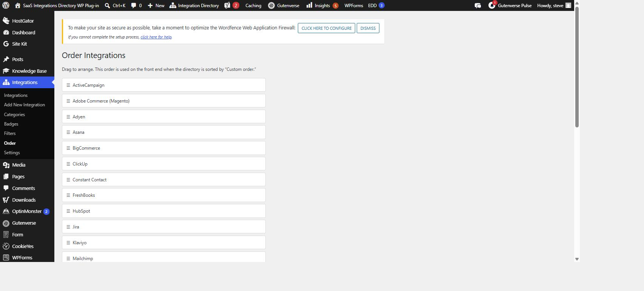The width and height of the screenshot is (644, 291).
Task: Open Filters submenu item
Action: tap(10, 133)
